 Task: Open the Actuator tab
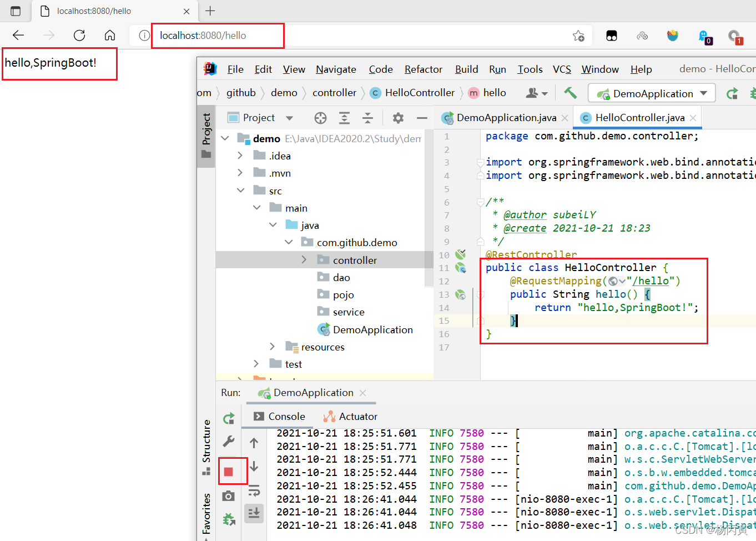tap(350, 417)
